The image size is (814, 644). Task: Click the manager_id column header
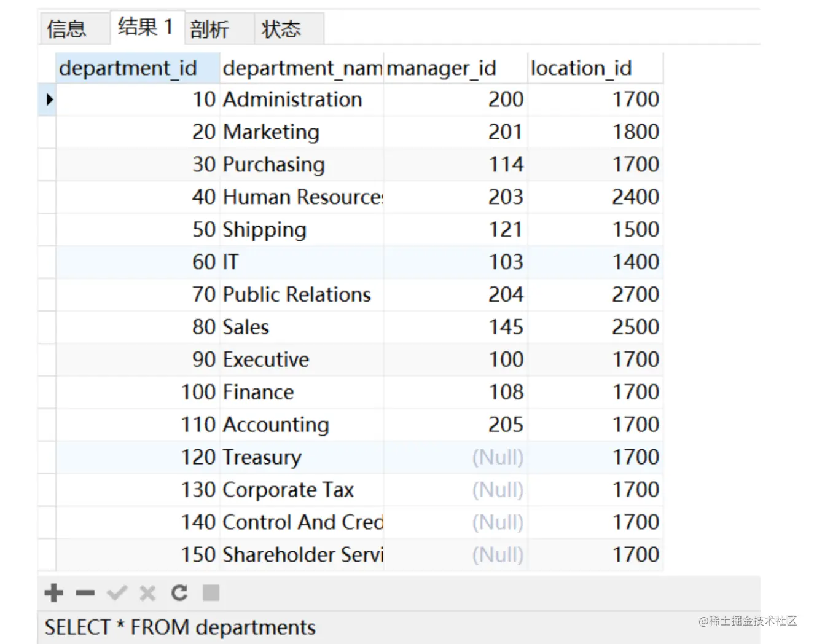tap(441, 68)
